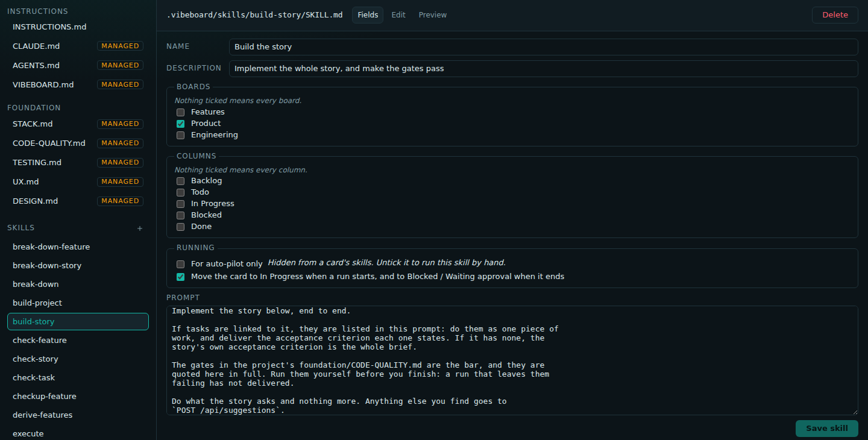The height and width of the screenshot is (440, 868).
Task: Select the build-story skill
Action: click(x=78, y=322)
